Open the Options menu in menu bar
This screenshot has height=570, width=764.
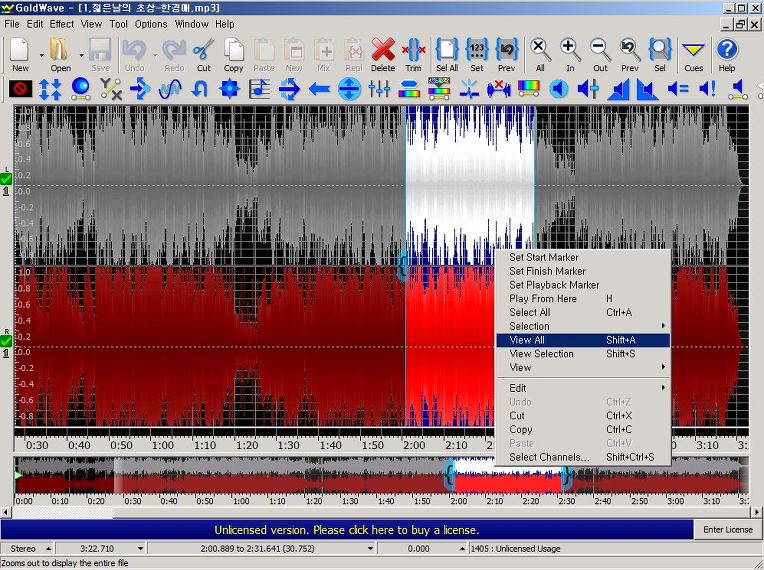coord(151,24)
